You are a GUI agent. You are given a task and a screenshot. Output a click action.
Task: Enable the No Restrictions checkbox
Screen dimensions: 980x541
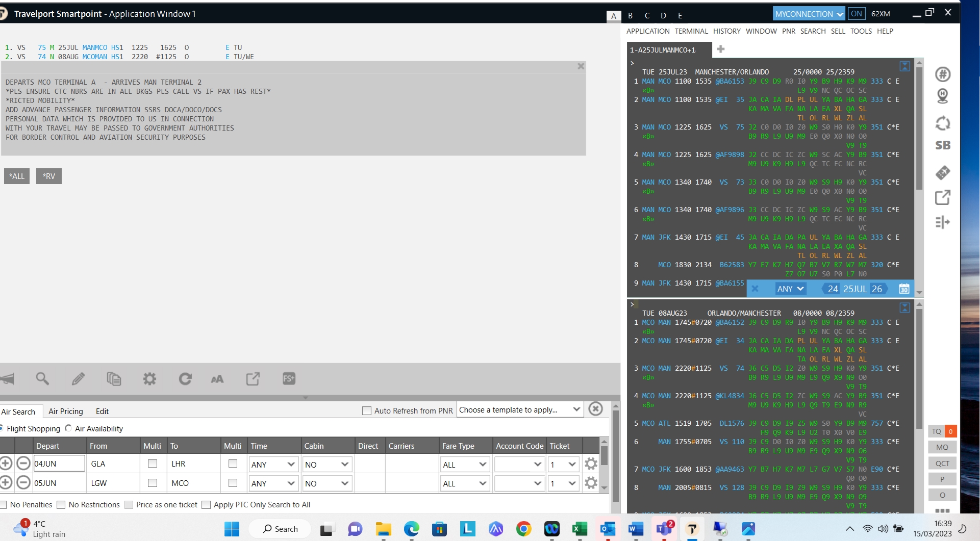(61, 505)
